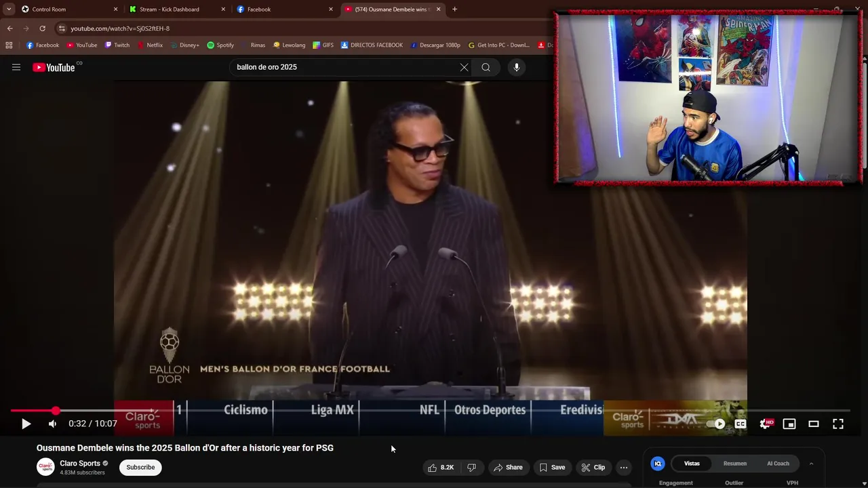
Task: Close the Kick Dashboard tab
Action: click(223, 9)
